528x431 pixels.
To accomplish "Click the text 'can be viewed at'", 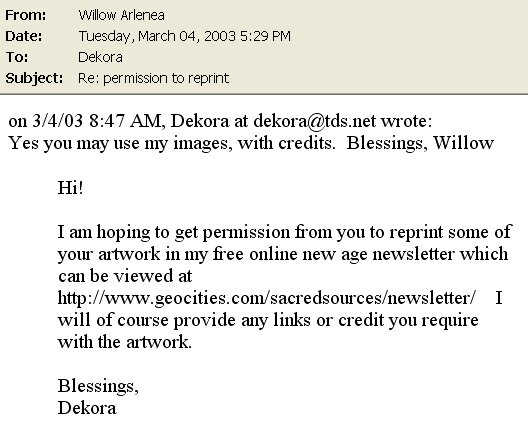I will (125, 276).
